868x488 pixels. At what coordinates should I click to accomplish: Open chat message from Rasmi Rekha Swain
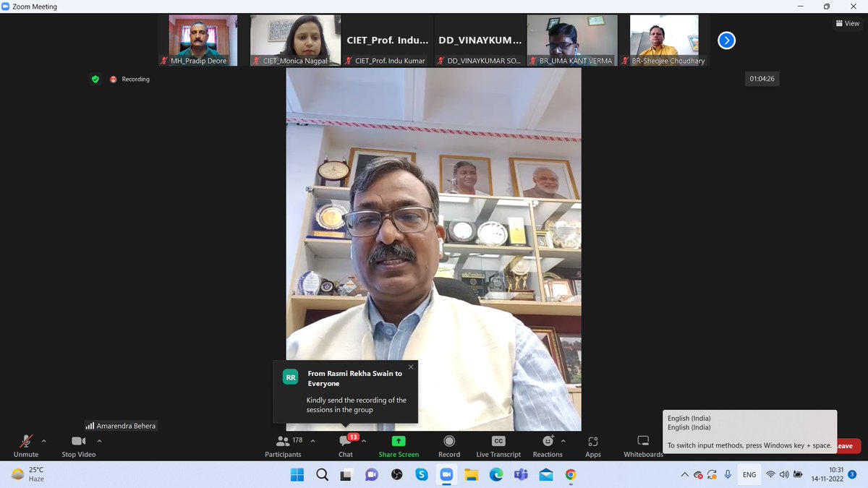pyautogui.click(x=345, y=391)
